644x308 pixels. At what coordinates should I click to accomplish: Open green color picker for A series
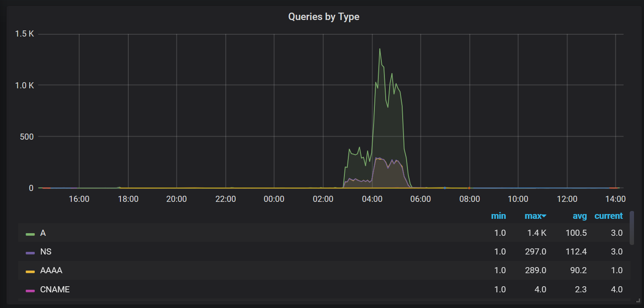30,234
